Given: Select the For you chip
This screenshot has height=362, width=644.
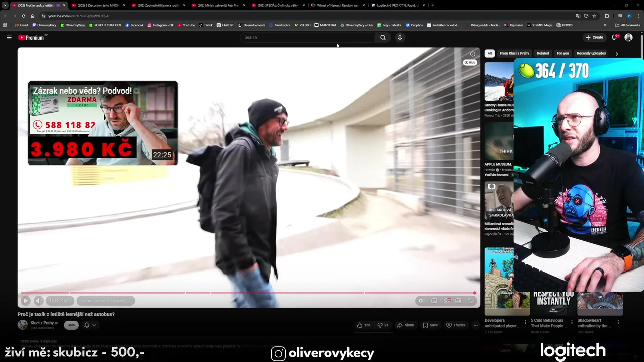Looking at the screenshot, I should pos(563,53).
